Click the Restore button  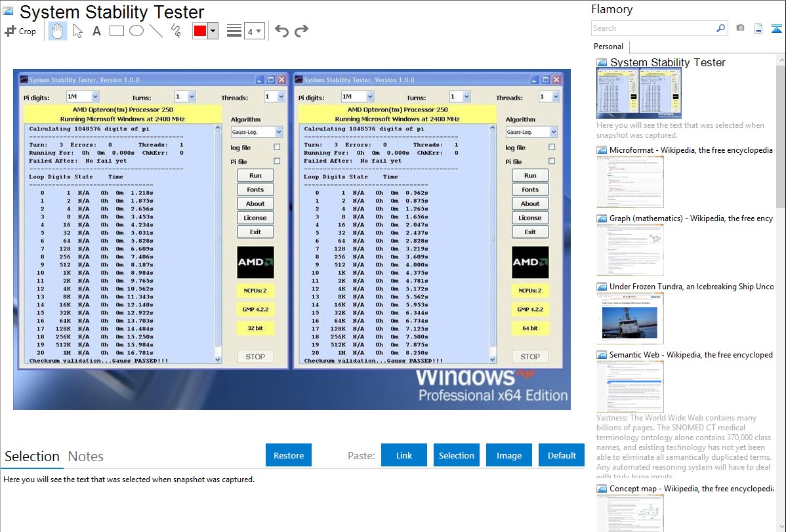click(289, 455)
